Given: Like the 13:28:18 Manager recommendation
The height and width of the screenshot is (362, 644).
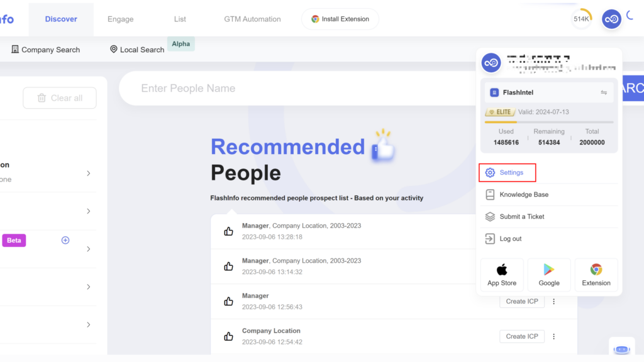Looking at the screenshot, I should pyautogui.click(x=229, y=231).
